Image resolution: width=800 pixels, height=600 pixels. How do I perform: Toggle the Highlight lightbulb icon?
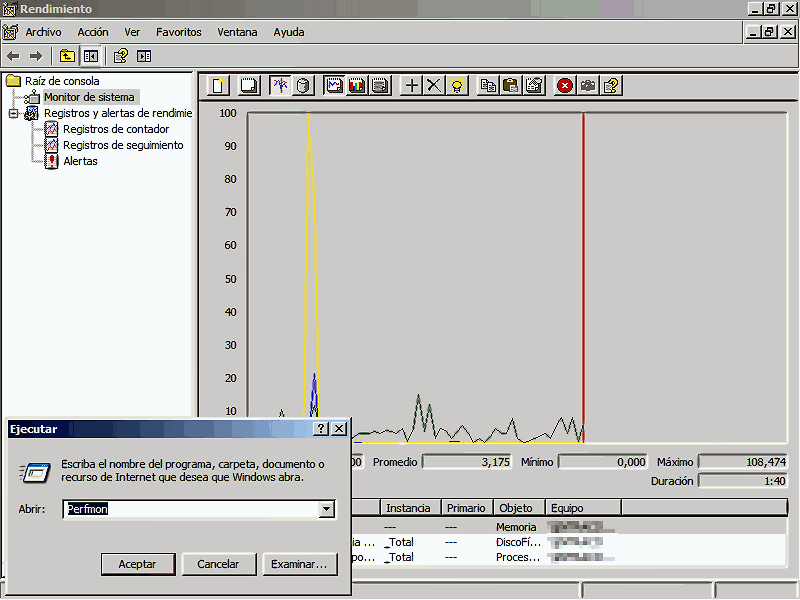(x=457, y=85)
